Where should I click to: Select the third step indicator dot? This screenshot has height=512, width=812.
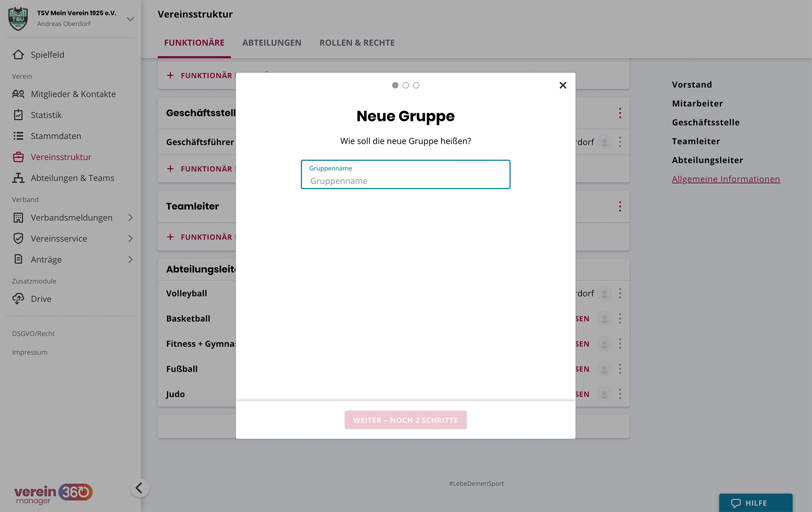[x=416, y=85]
